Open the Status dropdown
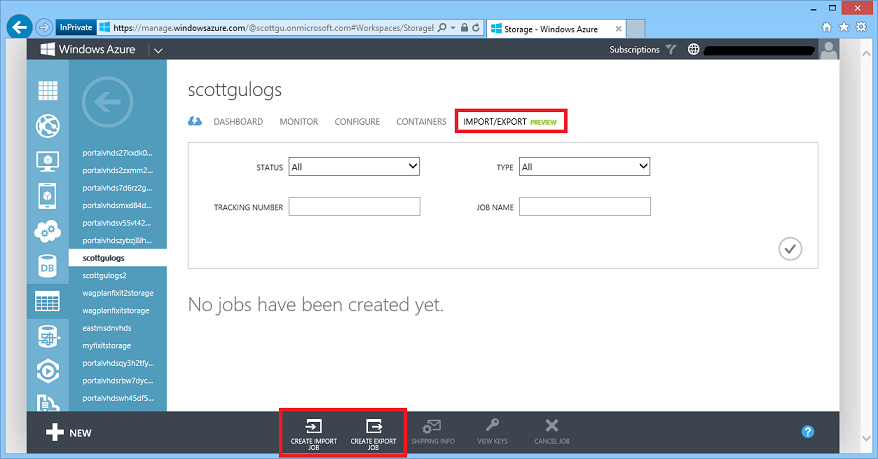This screenshot has height=459, width=878. [354, 167]
